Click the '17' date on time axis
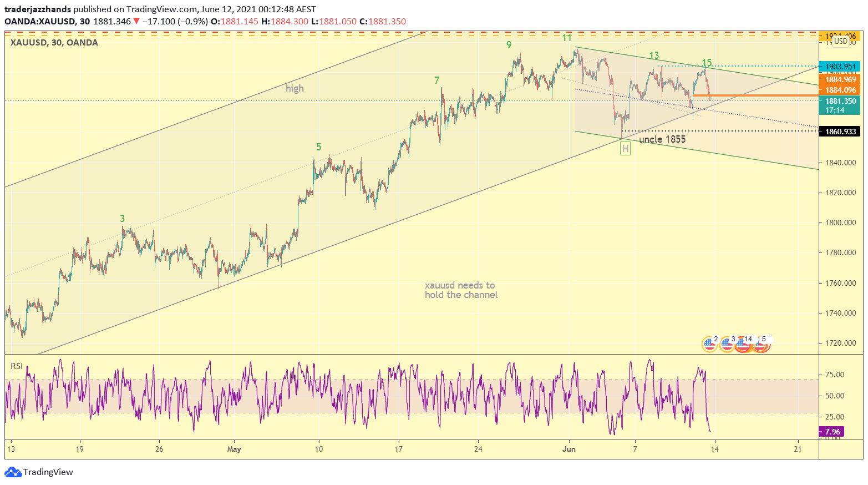 tap(398, 449)
